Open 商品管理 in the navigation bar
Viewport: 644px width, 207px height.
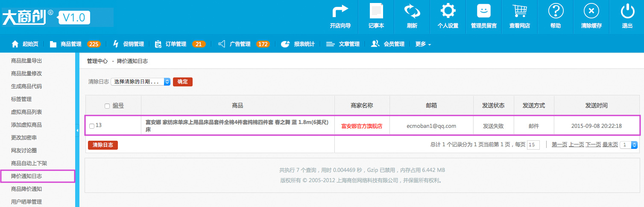(x=70, y=44)
